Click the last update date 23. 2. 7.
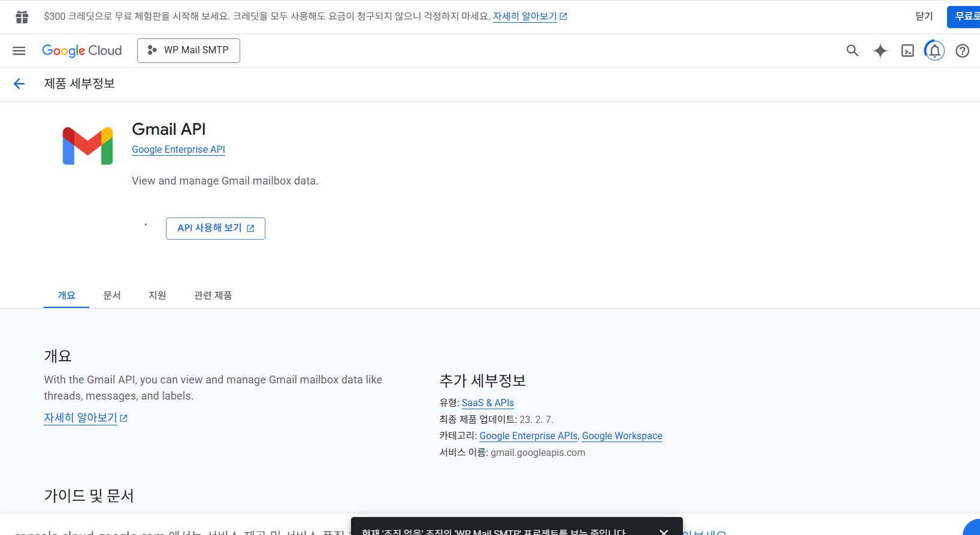The image size is (980, 535). point(536,419)
